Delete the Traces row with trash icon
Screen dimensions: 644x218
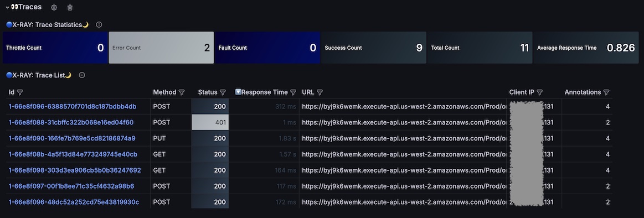point(70,7)
